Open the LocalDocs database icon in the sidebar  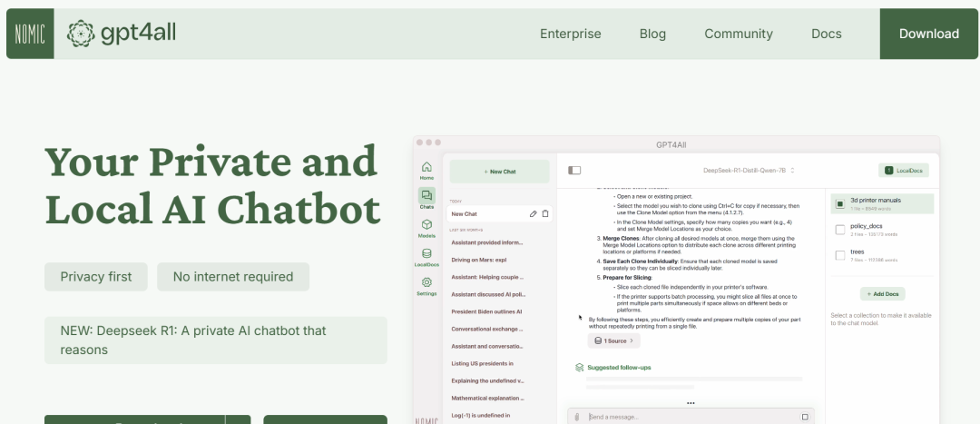[426, 253]
